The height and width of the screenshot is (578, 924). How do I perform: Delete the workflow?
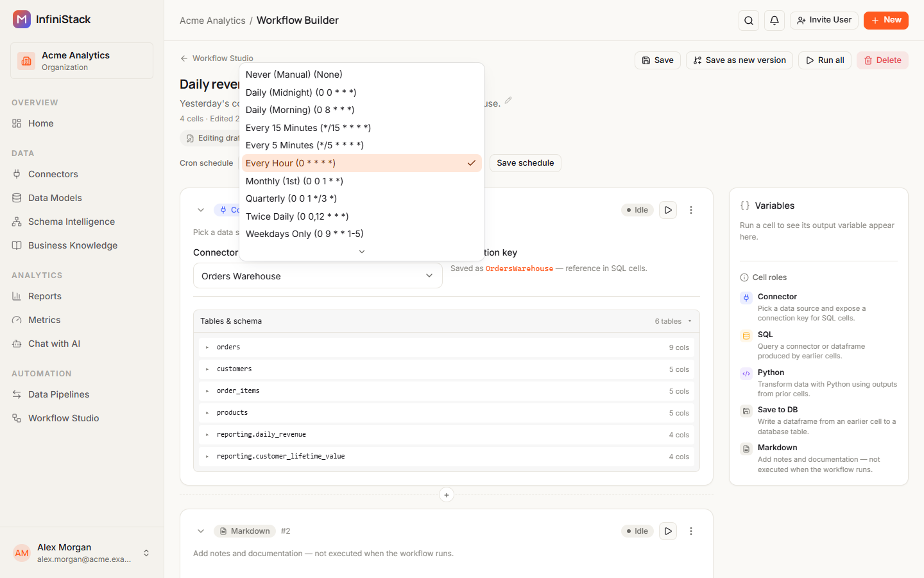tap(882, 60)
